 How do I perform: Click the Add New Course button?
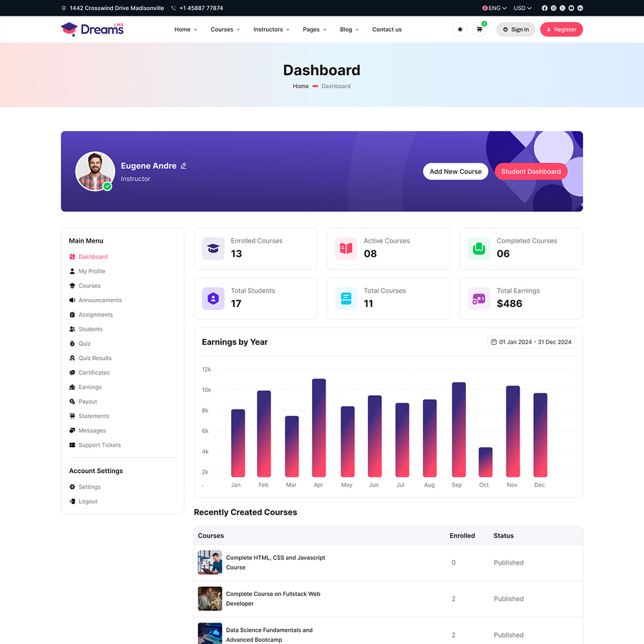[x=455, y=171]
